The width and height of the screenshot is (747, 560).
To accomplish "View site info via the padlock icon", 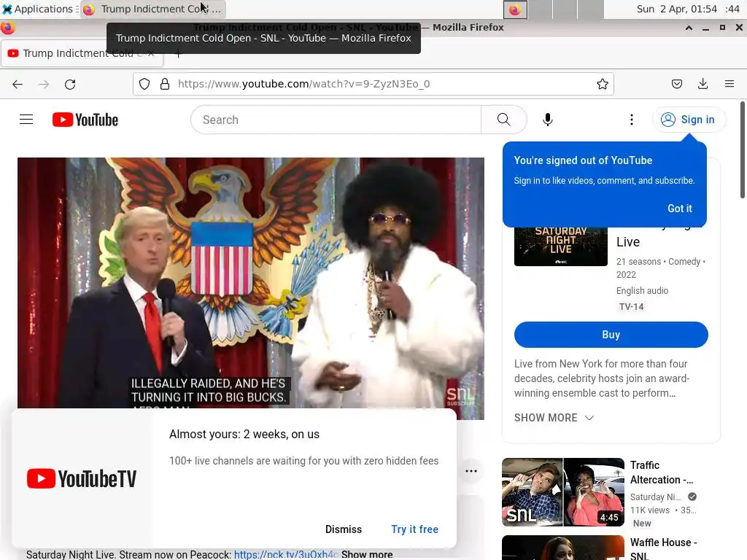I will click(x=165, y=85).
